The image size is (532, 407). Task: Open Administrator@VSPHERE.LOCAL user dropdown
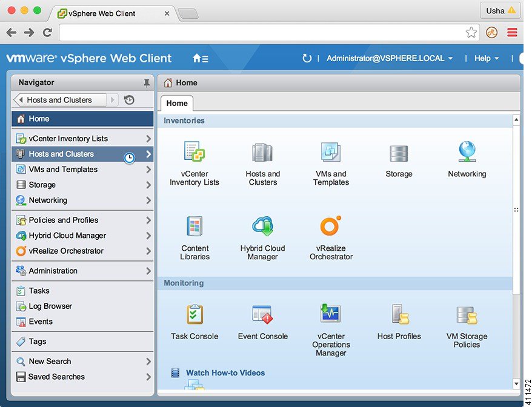tap(390, 58)
